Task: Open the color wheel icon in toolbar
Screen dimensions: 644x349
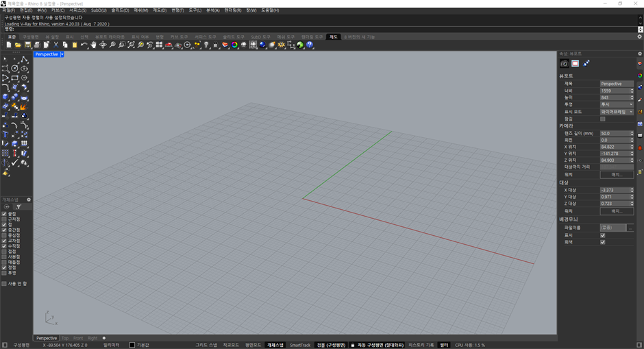Action: point(234,45)
